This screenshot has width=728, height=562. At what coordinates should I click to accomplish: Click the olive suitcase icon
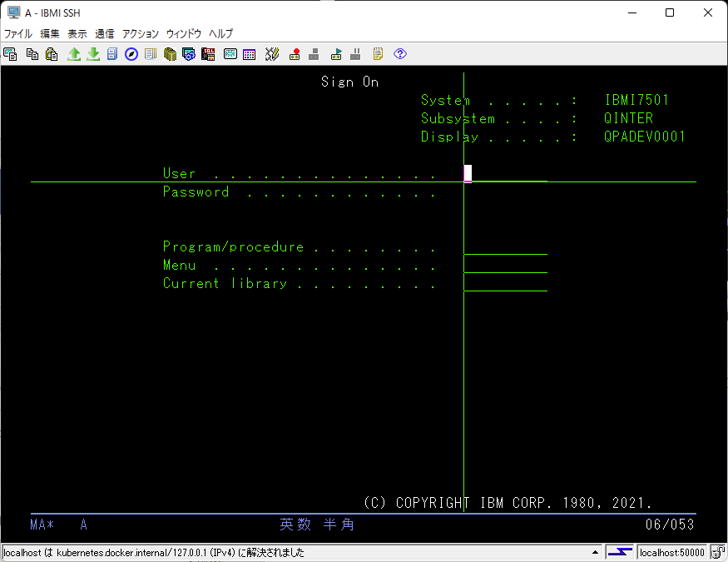[170, 54]
